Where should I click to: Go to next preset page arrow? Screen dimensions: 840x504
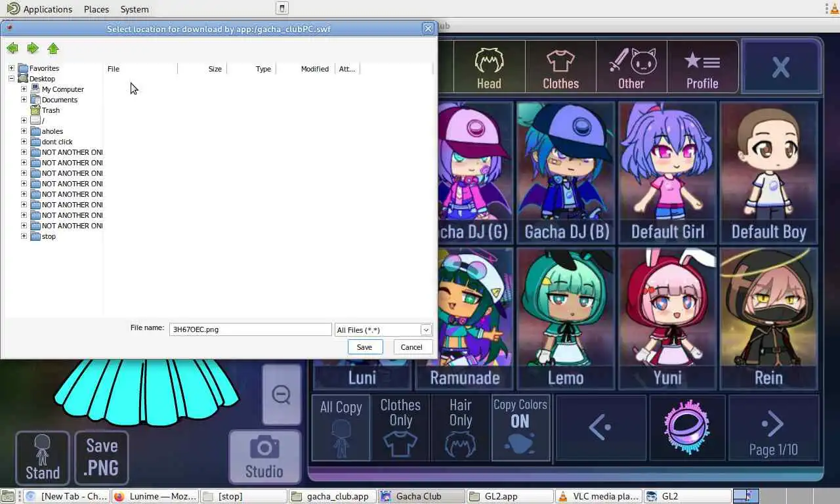[773, 427]
